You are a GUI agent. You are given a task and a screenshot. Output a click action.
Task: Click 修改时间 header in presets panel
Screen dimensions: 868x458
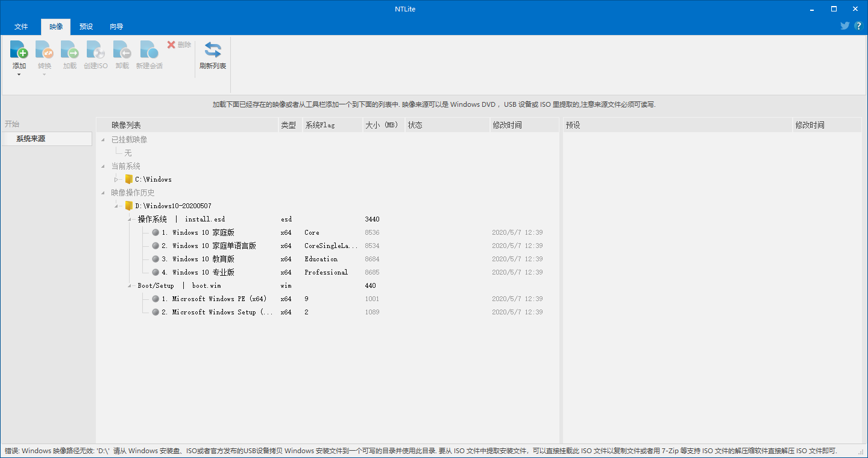[827, 125]
